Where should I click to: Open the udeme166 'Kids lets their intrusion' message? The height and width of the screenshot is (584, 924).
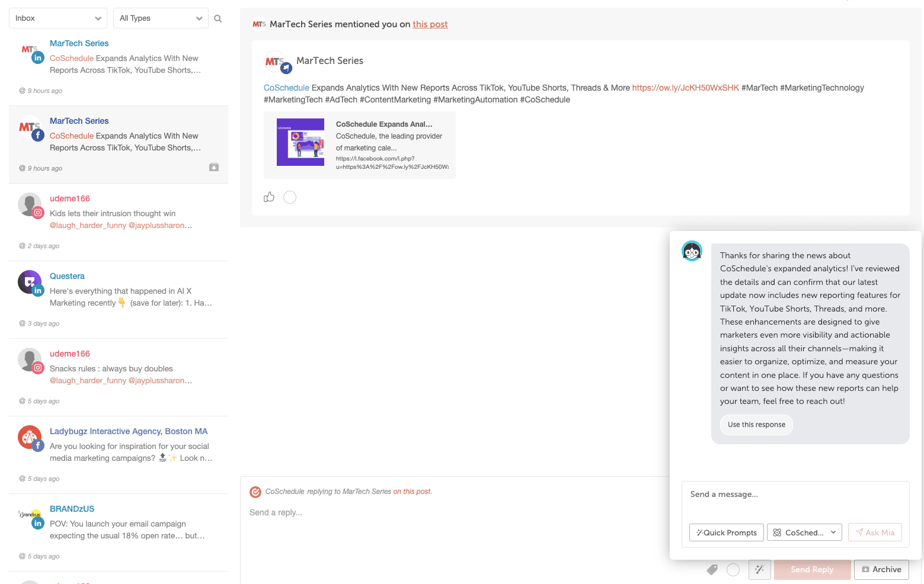coord(119,222)
